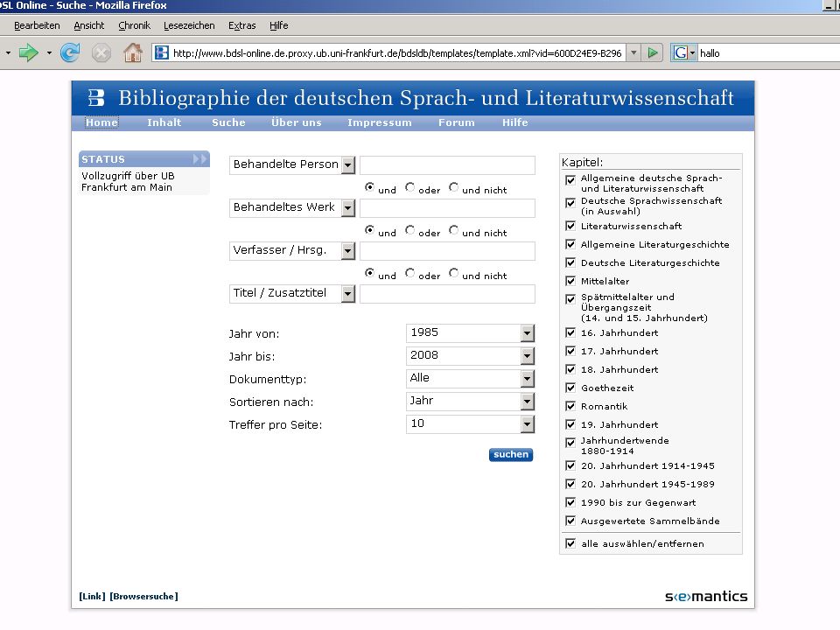Uncheck the Goethezeit chapter

pos(570,388)
